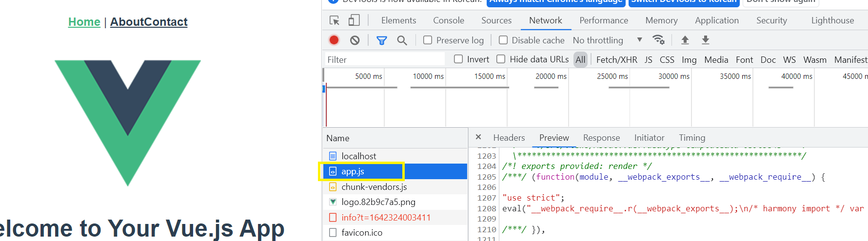The height and width of the screenshot is (241, 868).
Task: Show the Timing detail tab
Action: [x=692, y=138]
